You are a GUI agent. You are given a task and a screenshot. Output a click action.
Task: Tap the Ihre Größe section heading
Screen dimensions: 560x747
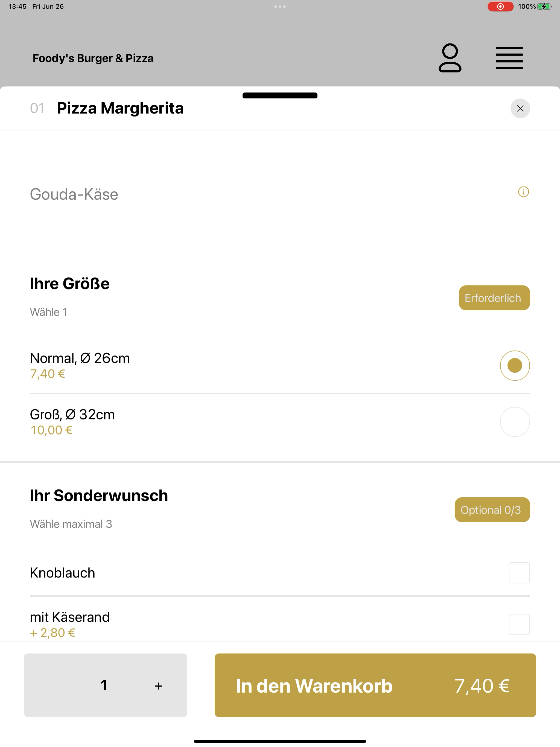tap(69, 284)
